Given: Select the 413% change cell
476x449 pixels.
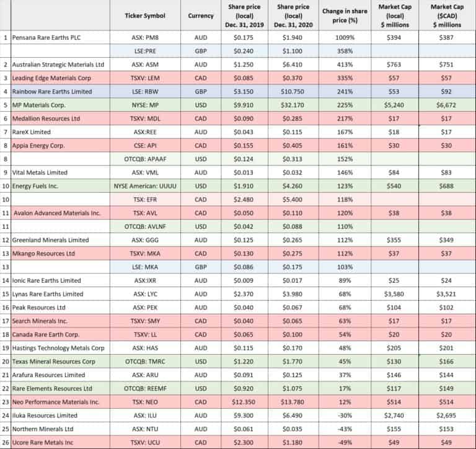Looking at the screenshot, I should (x=345, y=64).
